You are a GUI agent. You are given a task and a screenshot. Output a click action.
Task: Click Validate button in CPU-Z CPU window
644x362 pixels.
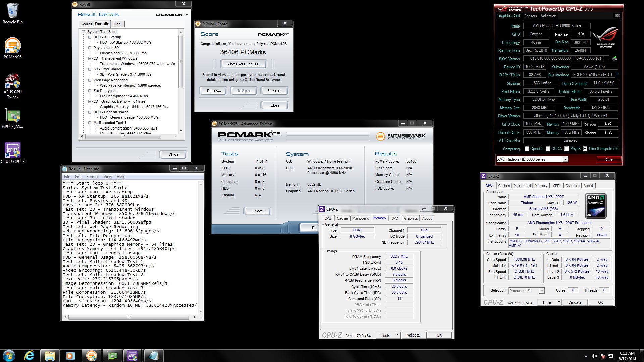point(575,302)
